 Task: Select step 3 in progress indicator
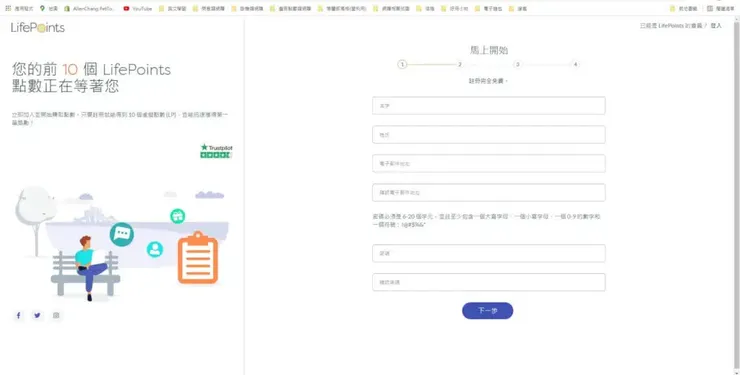[x=518, y=65]
